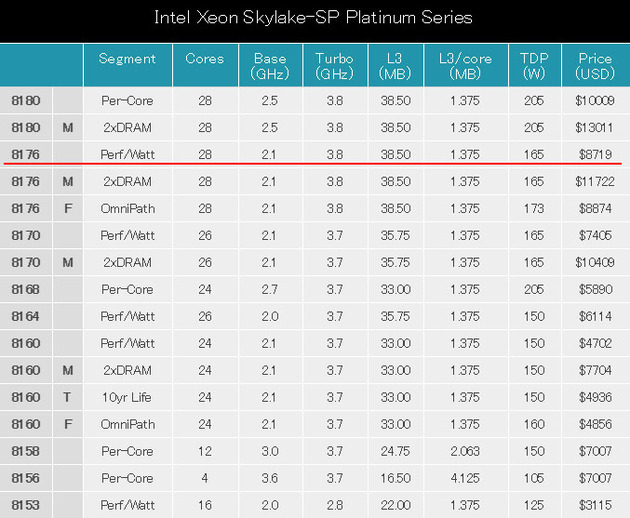Select the 10yr Life segment cell
630x518 pixels.
[127, 397]
